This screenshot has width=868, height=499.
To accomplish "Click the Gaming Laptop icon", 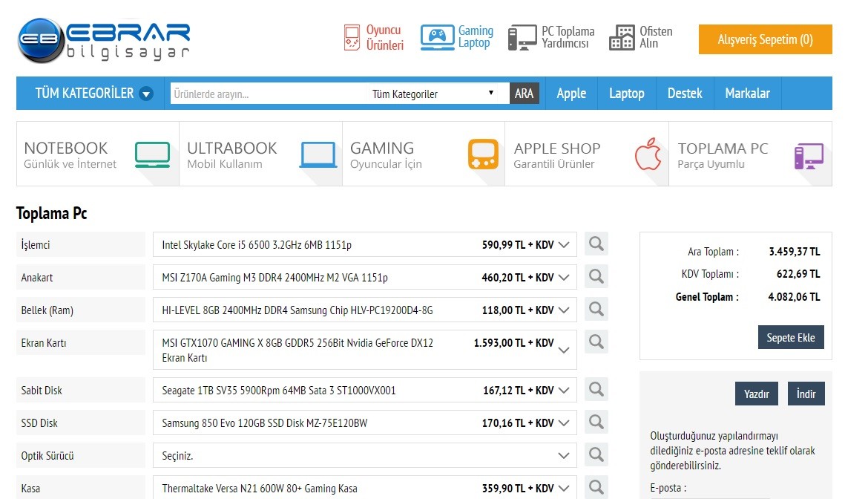I will (437, 37).
